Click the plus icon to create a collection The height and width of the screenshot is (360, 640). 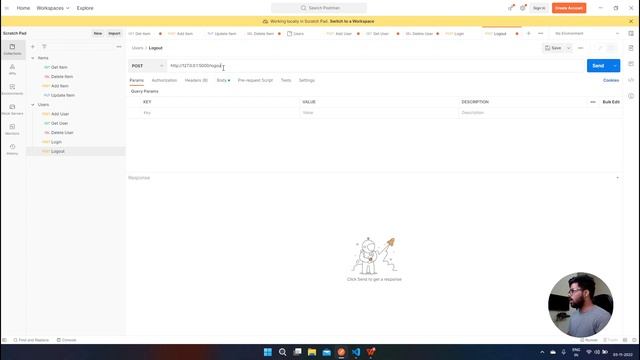pos(33,47)
